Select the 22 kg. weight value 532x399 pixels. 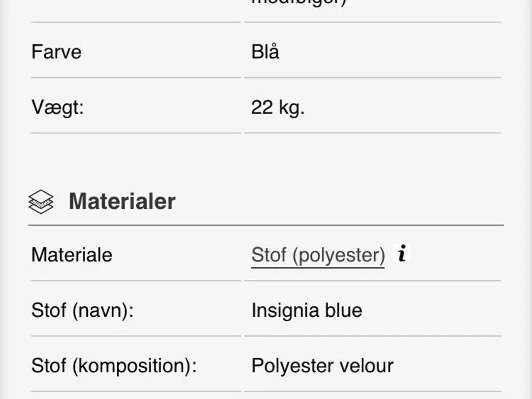tap(278, 107)
